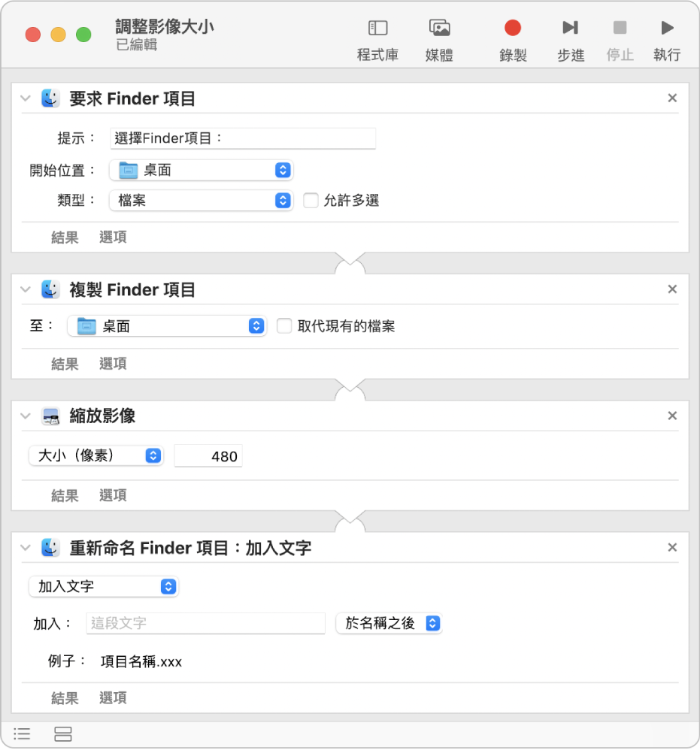
Task: Open the 程式庫 library panel
Action: point(377,39)
